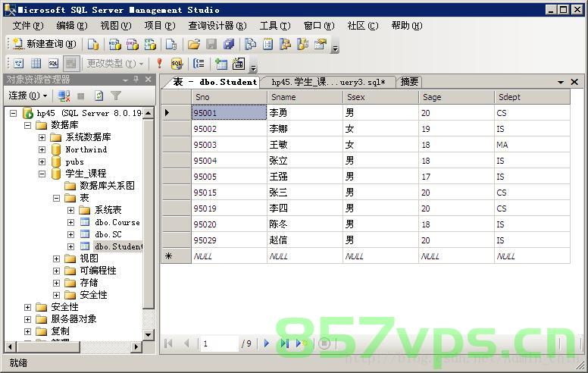Screen dimensions: 588x373
Task: Click the record number input field
Action: [220, 343]
